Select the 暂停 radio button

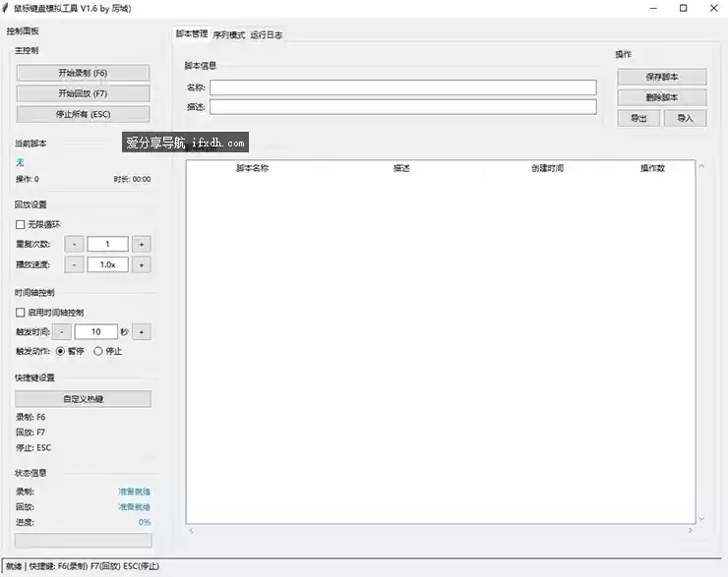coord(60,351)
